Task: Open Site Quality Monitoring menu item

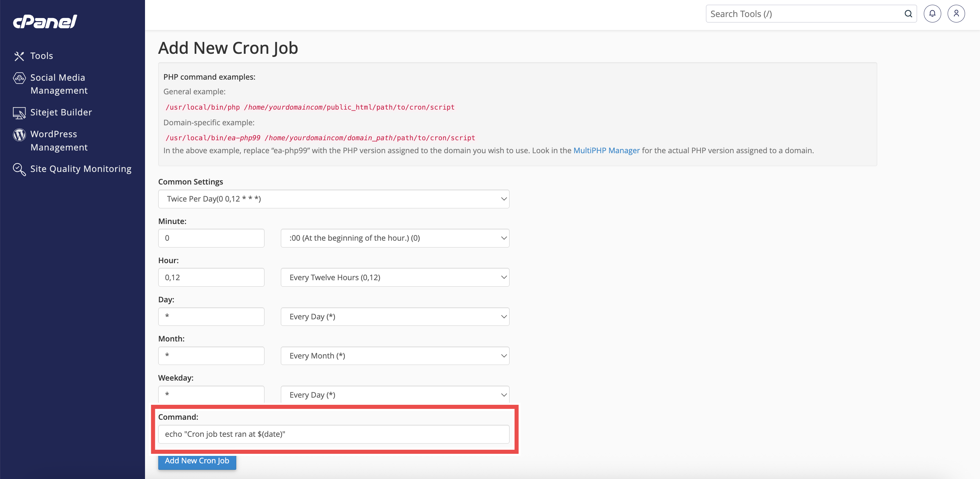Action: click(x=81, y=169)
